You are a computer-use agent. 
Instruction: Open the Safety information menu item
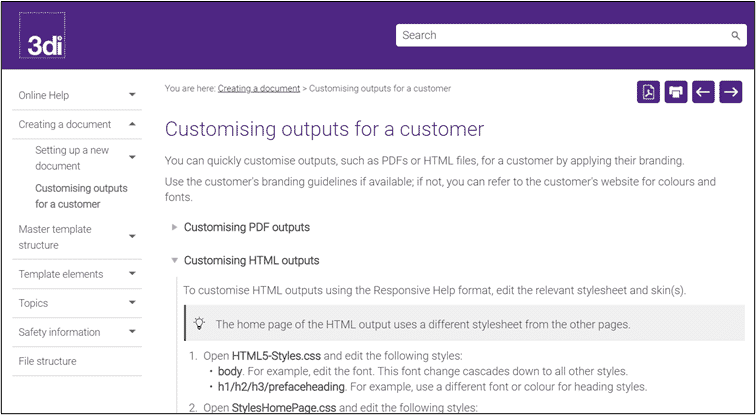pos(77,332)
